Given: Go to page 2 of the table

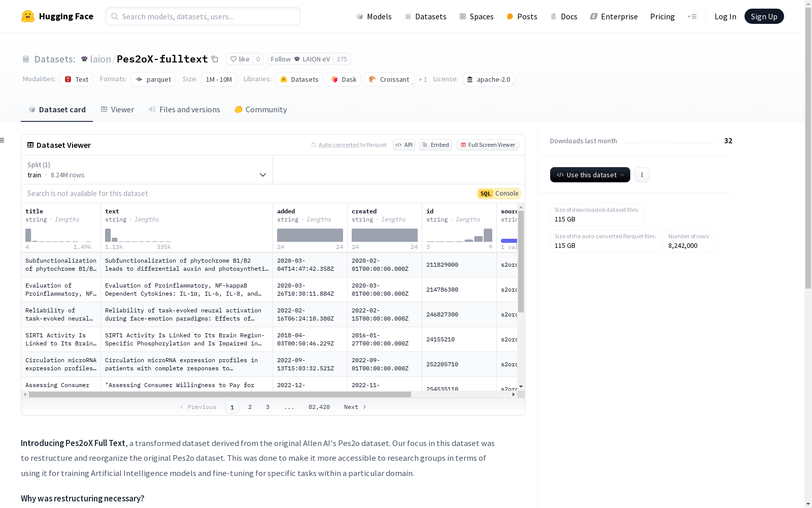Looking at the screenshot, I should click(x=250, y=407).
